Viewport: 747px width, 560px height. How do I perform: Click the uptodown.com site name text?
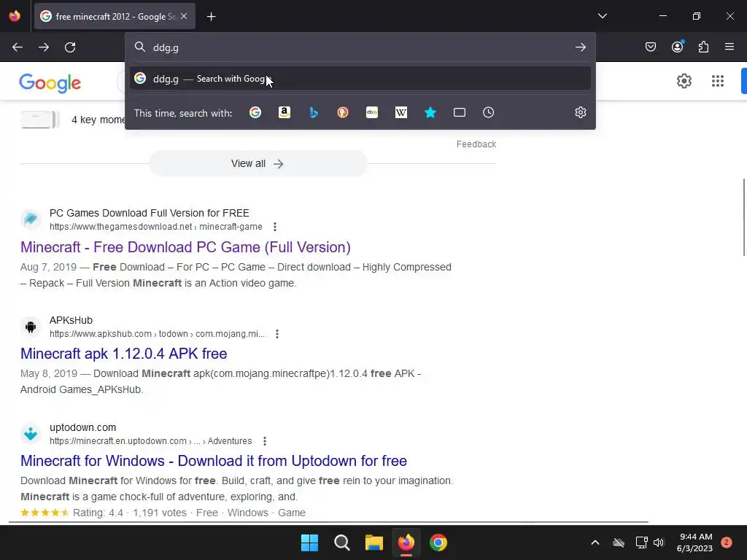tap(83, 427)
